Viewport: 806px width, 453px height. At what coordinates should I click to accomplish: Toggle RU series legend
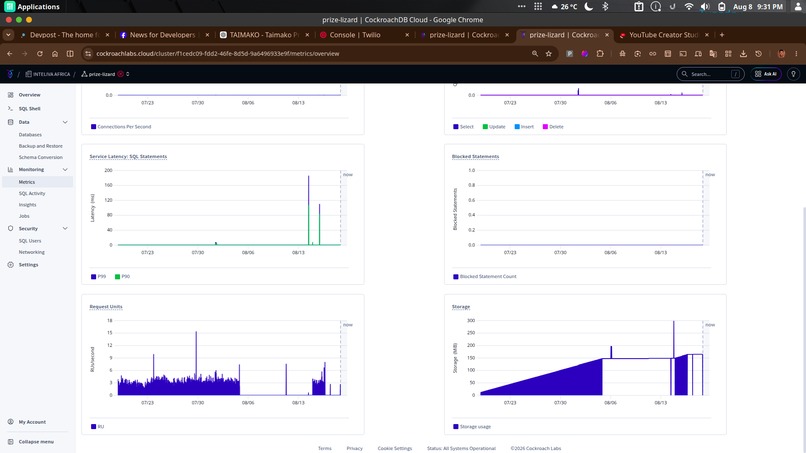(97, 427)
